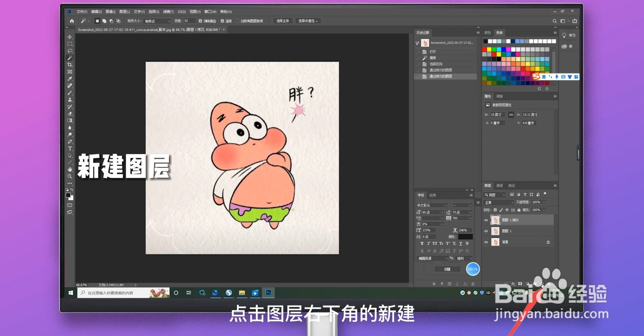
Task: Switch to the 调整 (Adjustments) tab
Action: point(500,96)
